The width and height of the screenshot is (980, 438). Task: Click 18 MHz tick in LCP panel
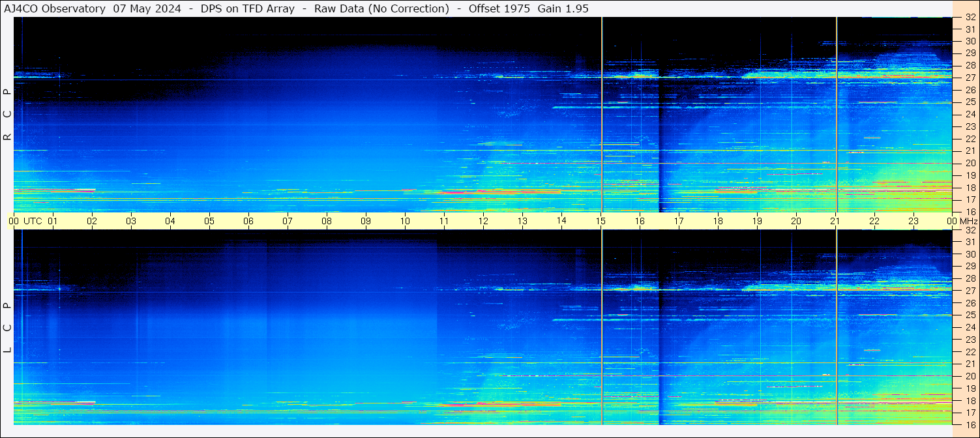[970, 400]
